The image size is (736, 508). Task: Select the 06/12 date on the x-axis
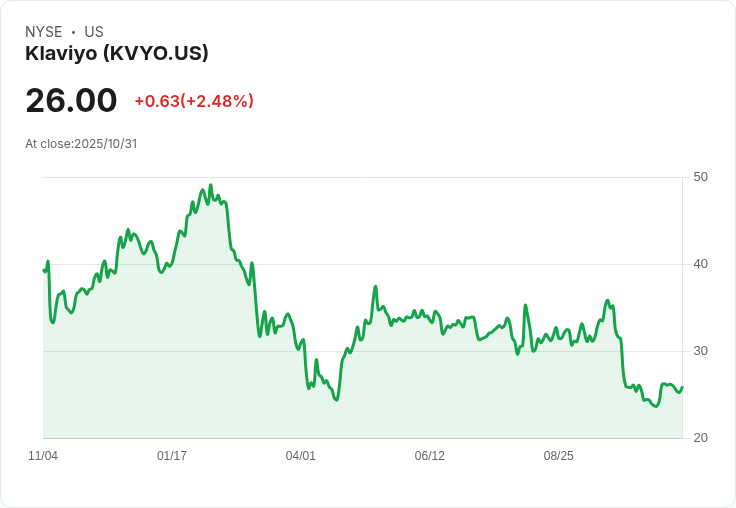tap(429, 456)
